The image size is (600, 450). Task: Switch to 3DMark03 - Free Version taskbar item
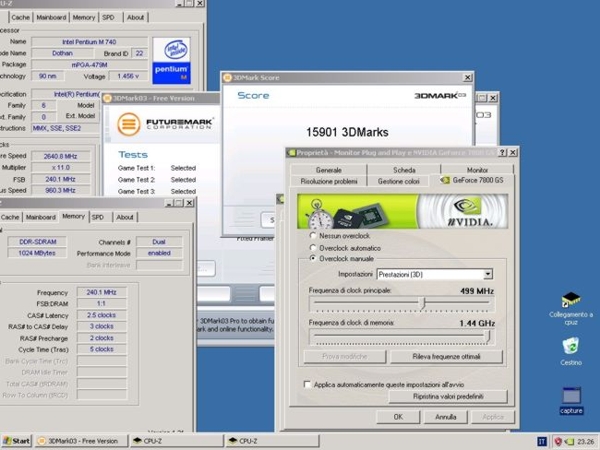[x=82, y=441]
